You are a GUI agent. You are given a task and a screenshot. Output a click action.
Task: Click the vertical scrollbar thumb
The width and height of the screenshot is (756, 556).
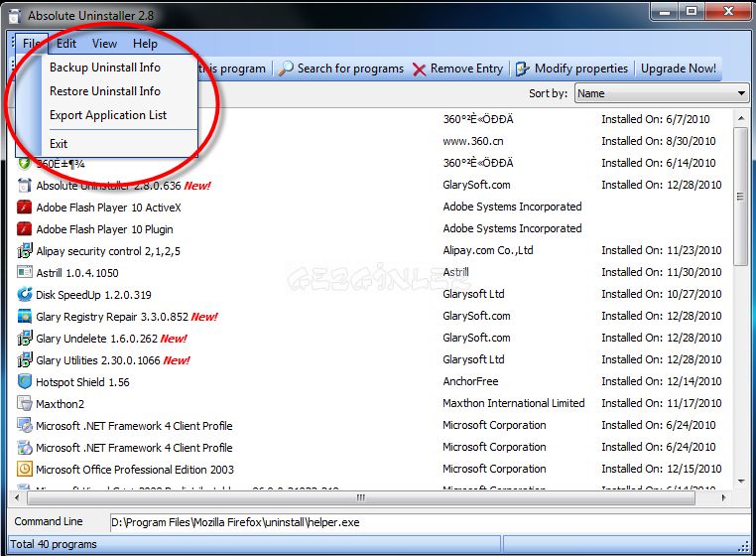pyautogui.click(x=740, y=196)
